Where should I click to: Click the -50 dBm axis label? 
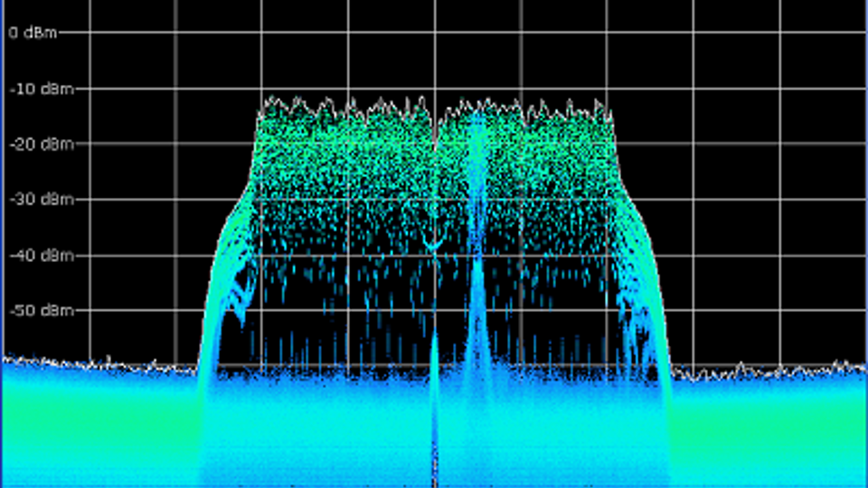pyautogui.click(x=29, y=311)
